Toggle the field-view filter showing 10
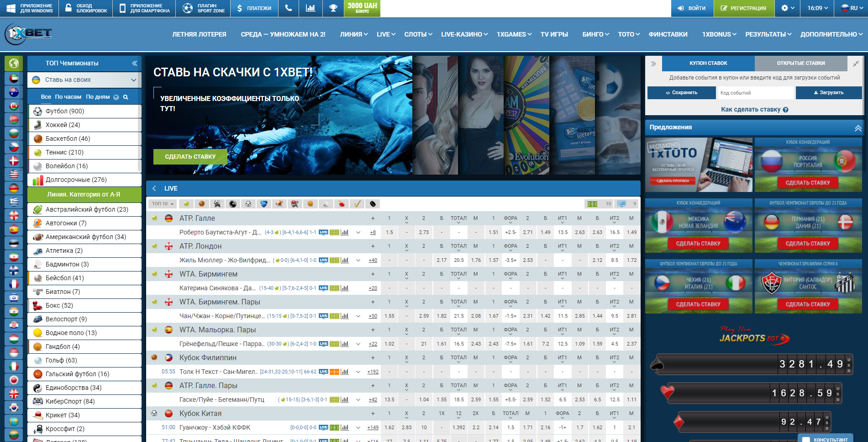This screenshot has width=868, height=442. click(599, 204)
